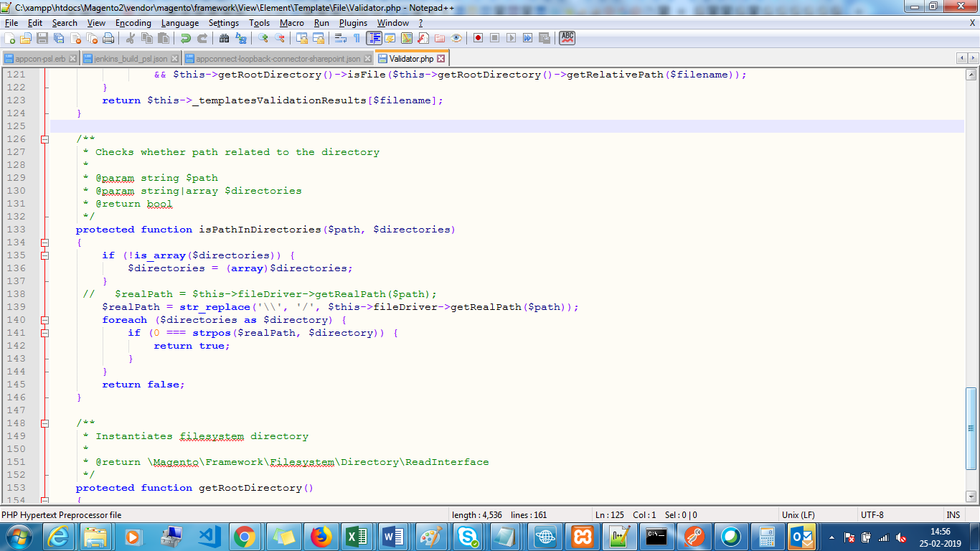Switch to the jenkins_build_psl.json tab
Image resolution: width=980 pixels, height=551 pixels.
(x=131, y=59)
